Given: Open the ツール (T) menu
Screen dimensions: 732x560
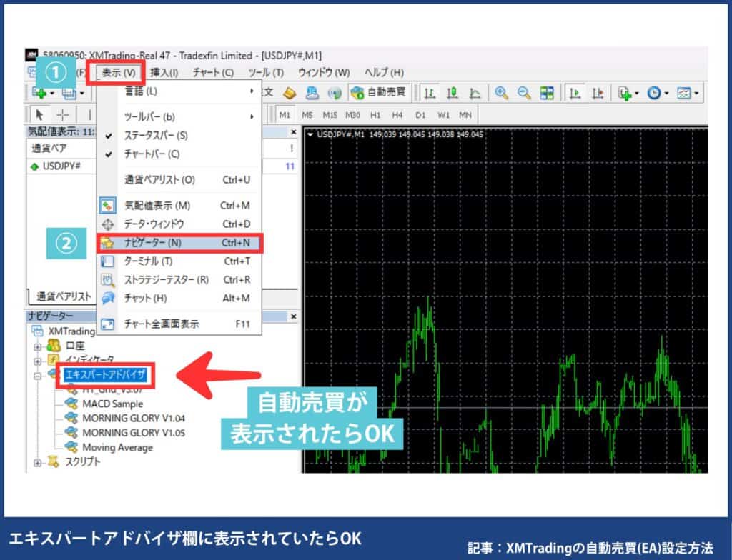Looking at the screenshot, I should coord(266,72).
